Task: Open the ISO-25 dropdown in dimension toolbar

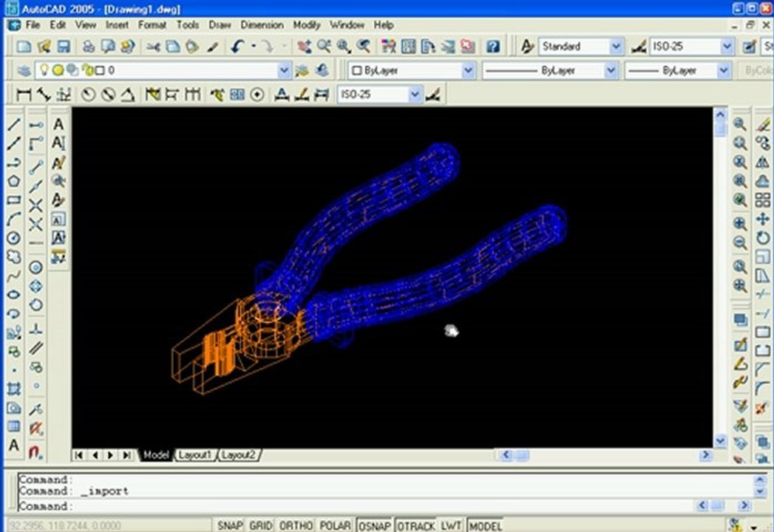Action: [x=415, y=95]
